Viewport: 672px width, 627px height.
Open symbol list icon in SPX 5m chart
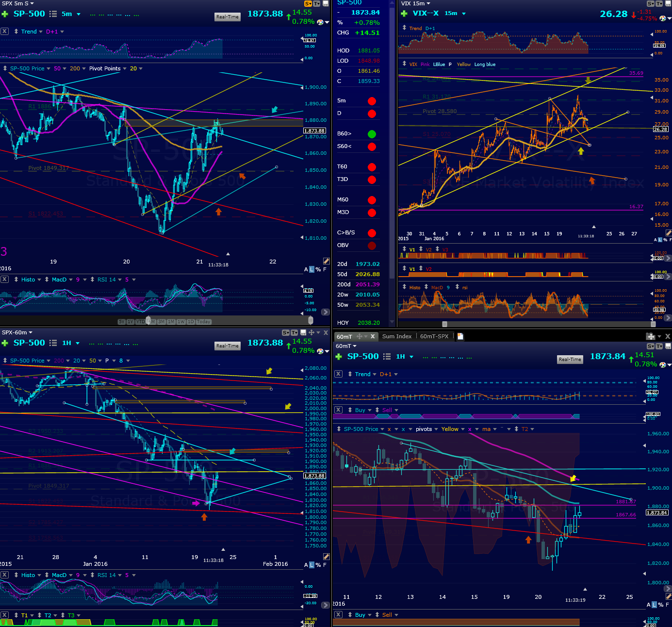(53, 14)
